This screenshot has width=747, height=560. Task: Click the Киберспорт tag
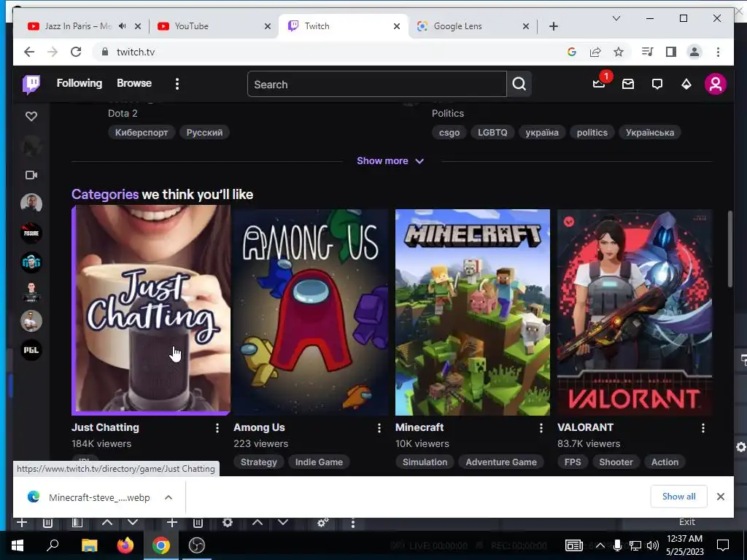coord(142,133)
